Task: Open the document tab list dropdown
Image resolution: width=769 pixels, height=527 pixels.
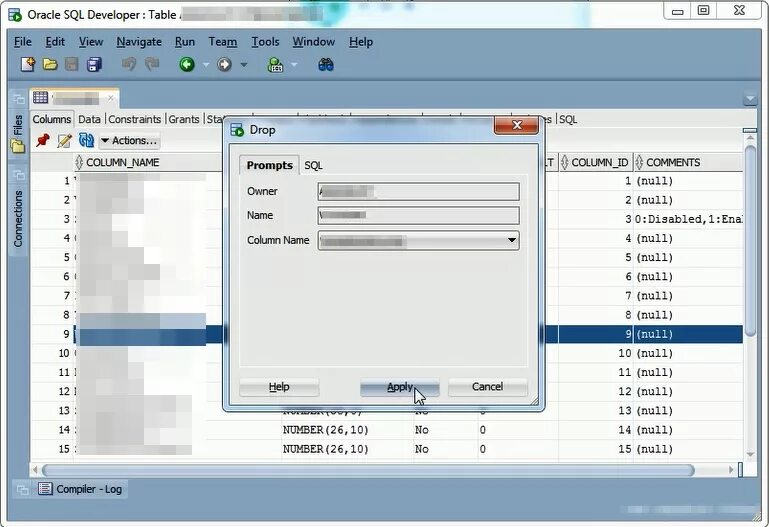Action: coord(750,99)
